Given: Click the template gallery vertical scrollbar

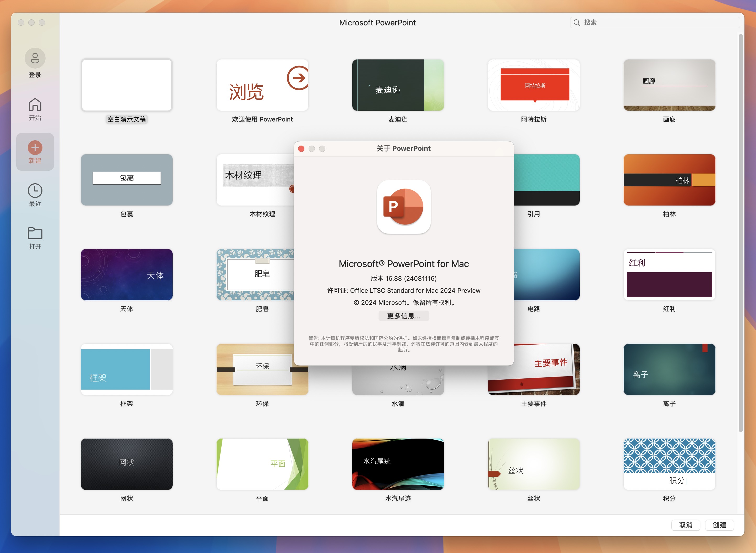Looking at the screenshot, I should coord(740,233).
